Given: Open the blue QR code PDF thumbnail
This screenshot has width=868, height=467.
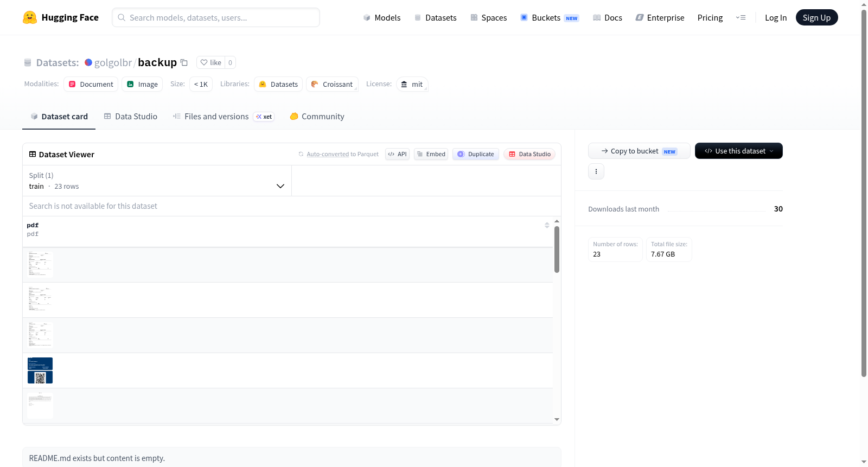Looking at the screenshot, I should 40,370.
